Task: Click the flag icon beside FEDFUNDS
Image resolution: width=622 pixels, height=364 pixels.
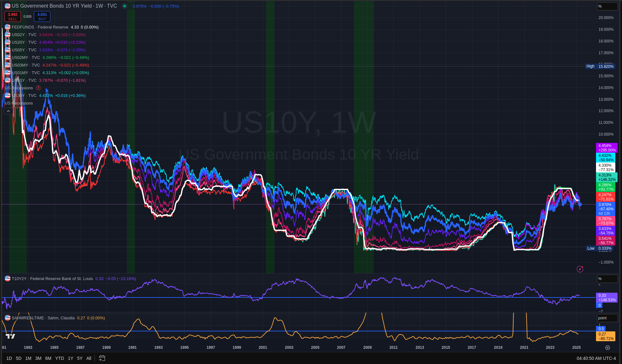Action: click(x=8, y=27)
